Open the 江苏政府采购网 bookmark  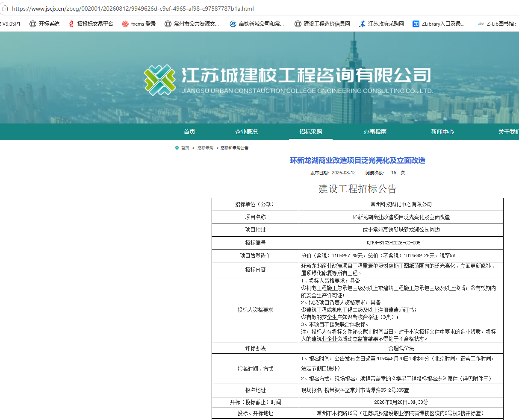[x=381, y=24]
